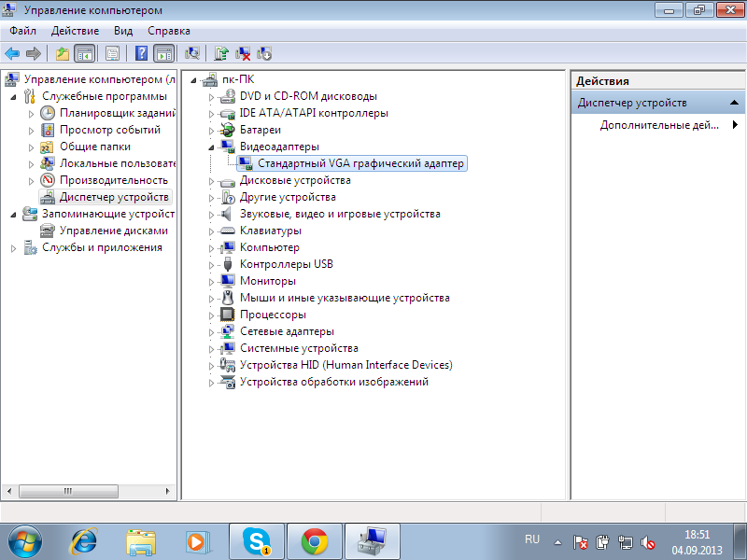
Task: Click Scan for hardware changes toolbar icon
Action: point(192,53)
